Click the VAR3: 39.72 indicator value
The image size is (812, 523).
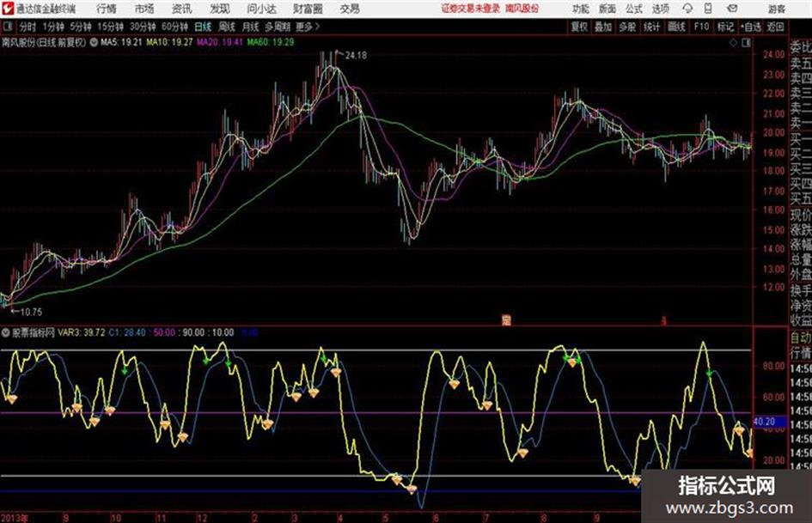click(x=82, y=332)
